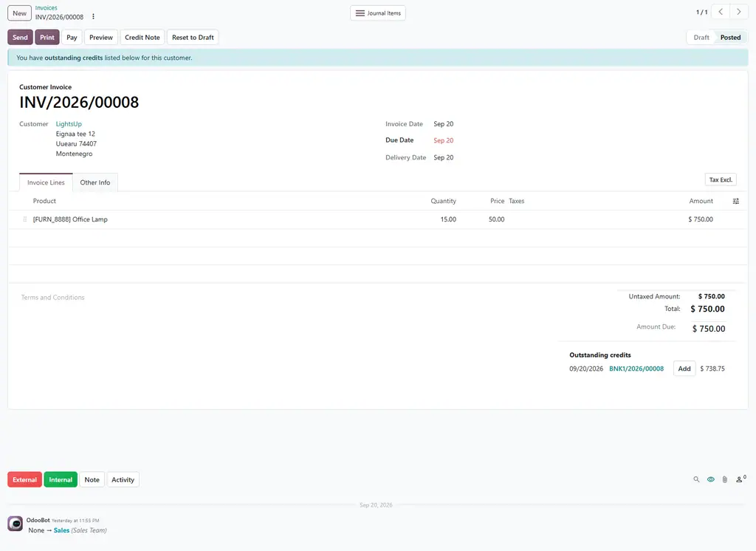Send the invoice

click(20, 37)
